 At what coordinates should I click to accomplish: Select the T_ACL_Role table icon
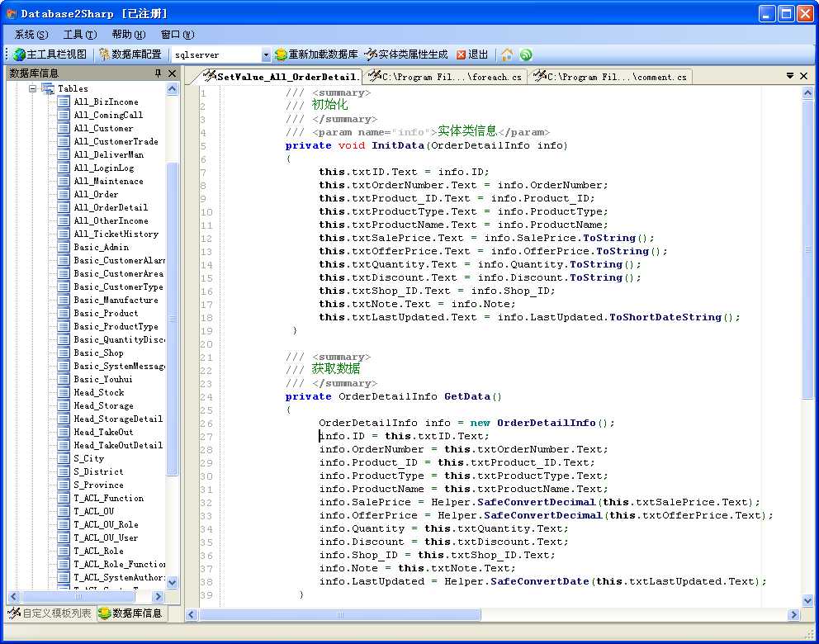[x=64, y=551]
